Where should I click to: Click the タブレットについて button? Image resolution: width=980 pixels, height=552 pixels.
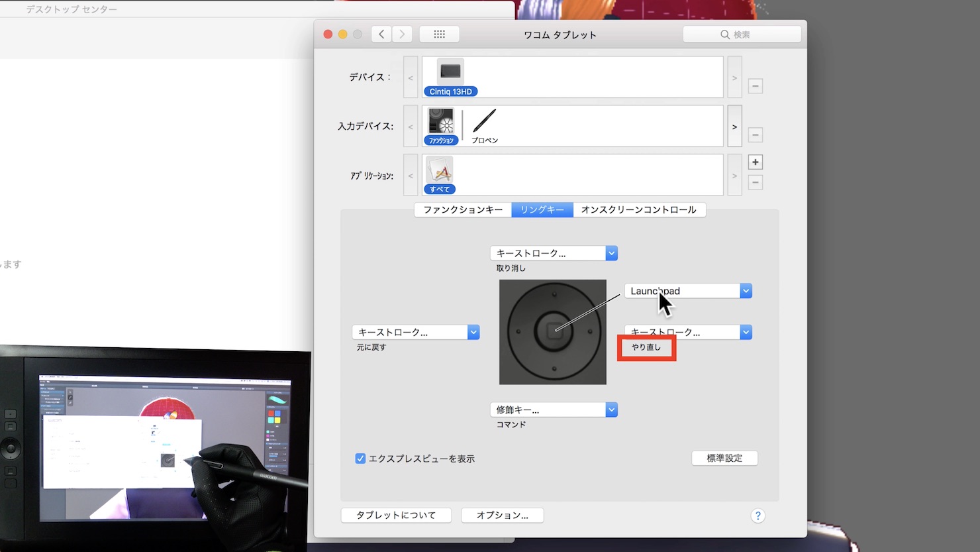(396, 515)
